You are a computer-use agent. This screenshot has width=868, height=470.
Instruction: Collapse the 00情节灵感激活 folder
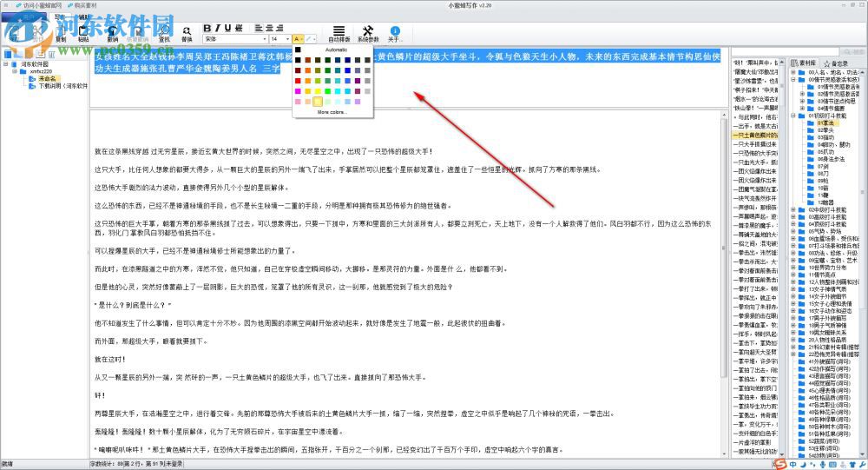(x=793, y=79)
